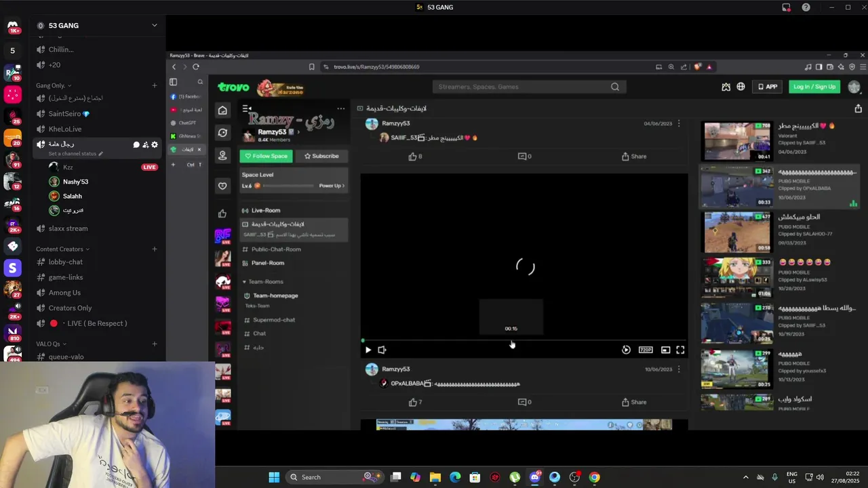Open the clip by SALAHOO-77 thumbnail
This screenshot has width=868, height=488.
pyautogui.click(x=737, y=232)
